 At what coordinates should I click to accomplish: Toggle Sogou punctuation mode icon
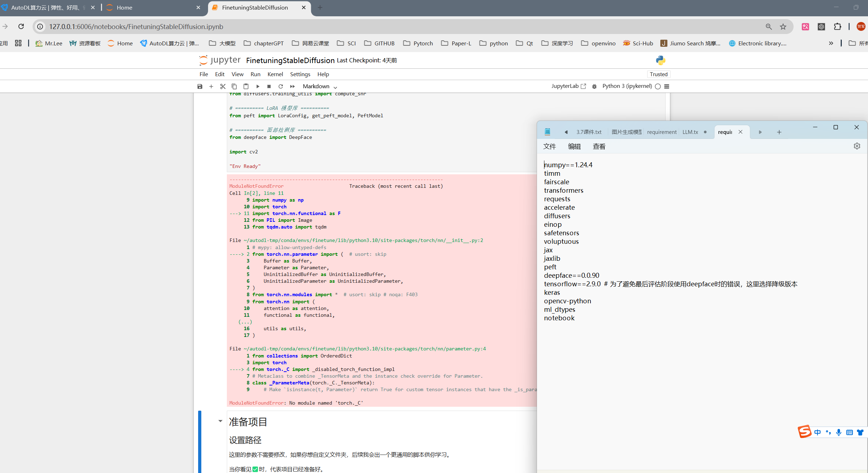(x=828, y=432)
